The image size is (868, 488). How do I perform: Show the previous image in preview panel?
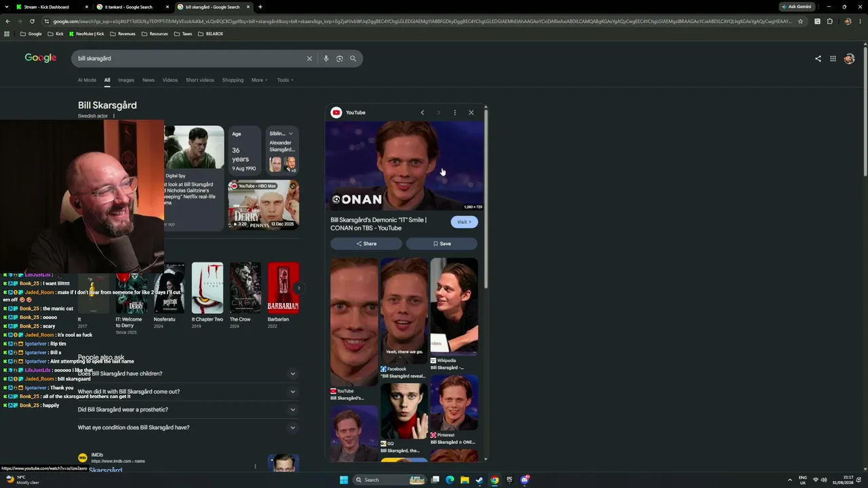pyautogui.click(x=422, y=113)
